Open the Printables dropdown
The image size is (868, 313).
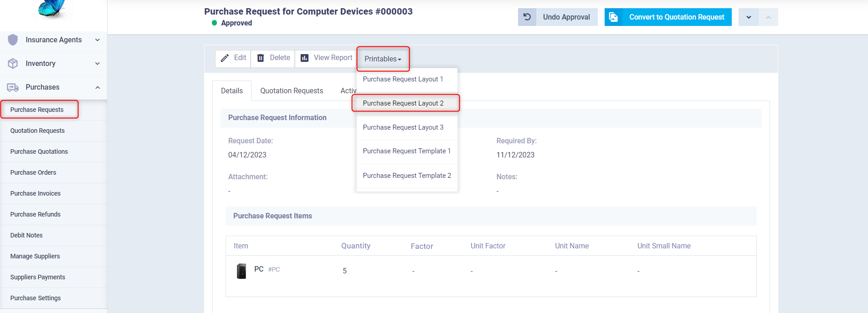coord(383,59)
